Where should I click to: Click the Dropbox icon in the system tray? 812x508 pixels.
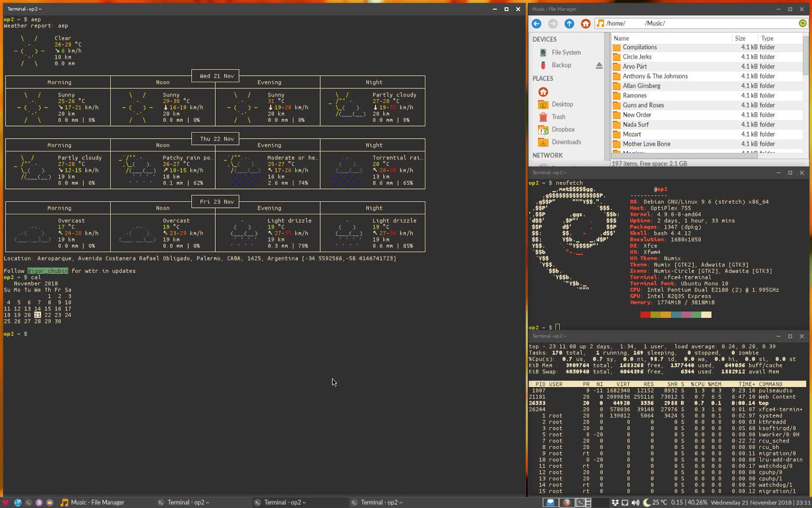point(616,502)
